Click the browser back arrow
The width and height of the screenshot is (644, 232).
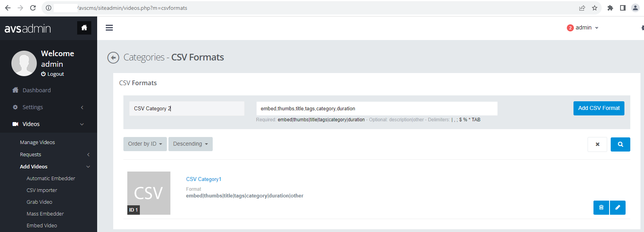pos(7,8)
